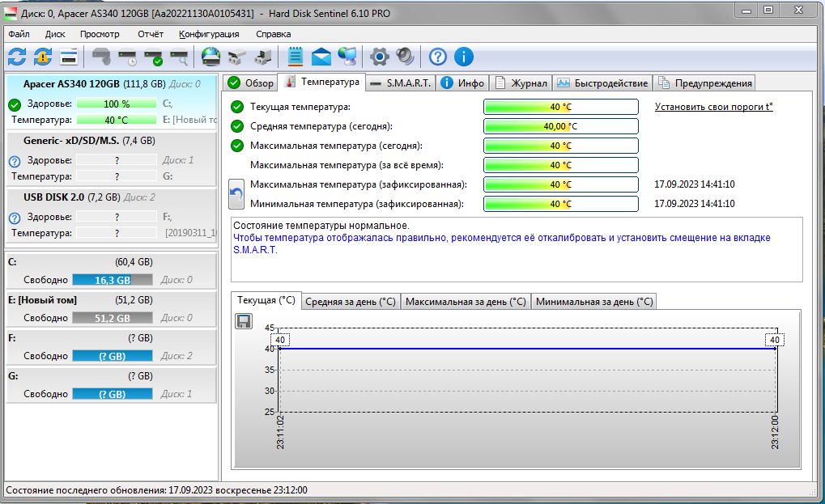Click the drive with shield toolbar icon
This screenshot has width=825, height=504.
tap(101, 57)
